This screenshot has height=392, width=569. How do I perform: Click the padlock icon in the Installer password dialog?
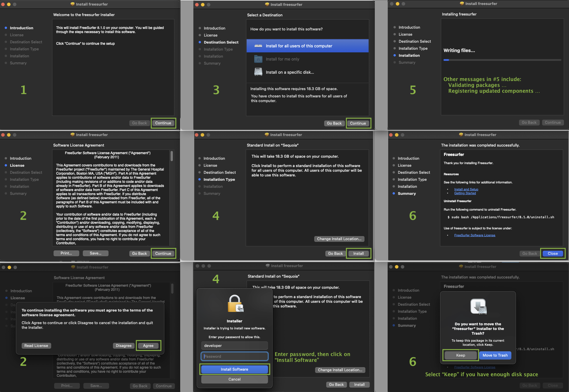[235, 303]
